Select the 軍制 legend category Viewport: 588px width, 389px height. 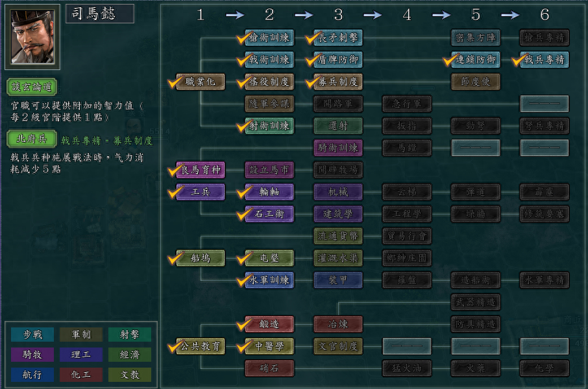pos(81,335)
